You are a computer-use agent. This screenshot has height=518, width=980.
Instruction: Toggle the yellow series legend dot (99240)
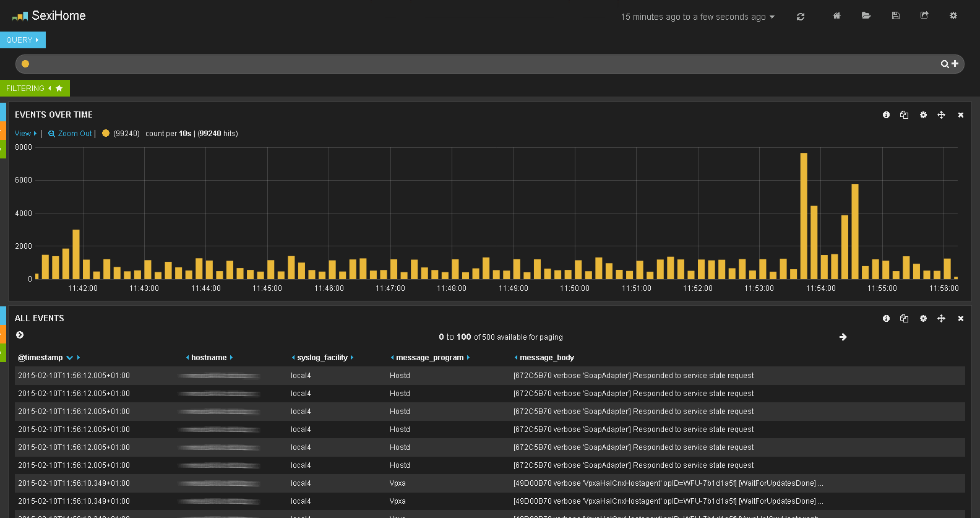pyautogui.click(x=106, y=133)
